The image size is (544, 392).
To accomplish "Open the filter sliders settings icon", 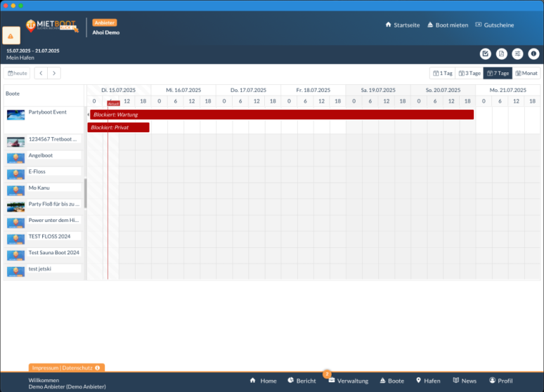I will point(517,54).
